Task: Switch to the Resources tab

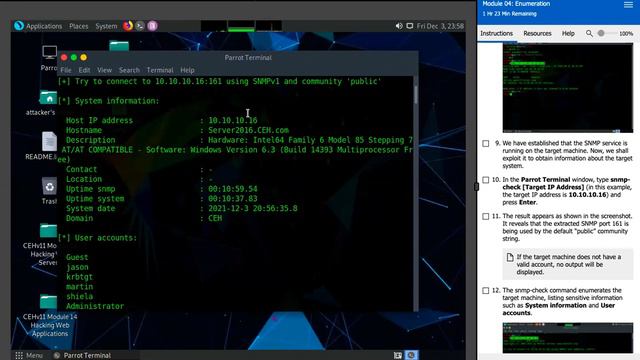Action: (x=537, y=33)
